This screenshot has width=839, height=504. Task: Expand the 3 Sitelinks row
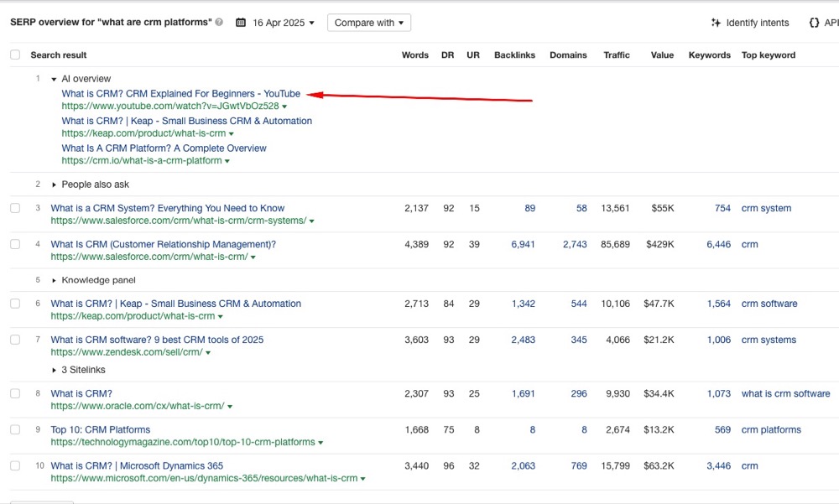(54, 370)
